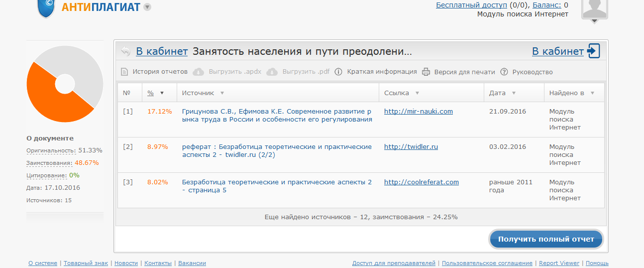Click the Получить полный отчет button
Screen dimensions: 644x268
tap(546, 239)
